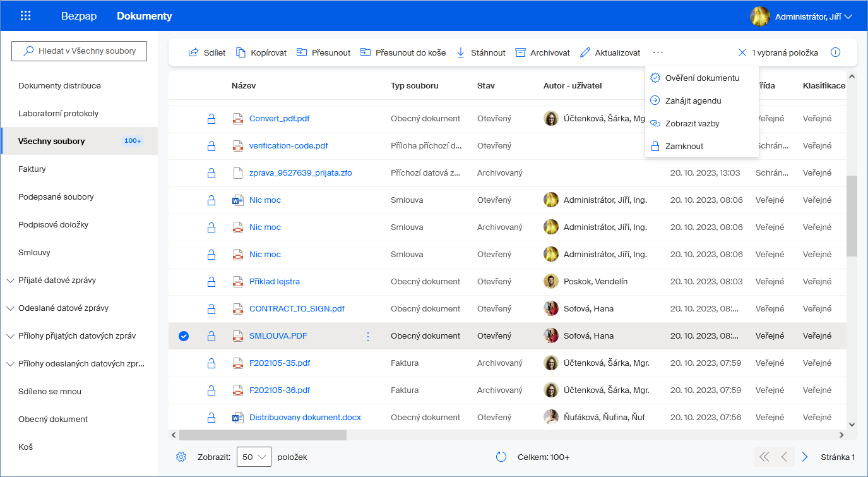Open the info circle icon in toolbar
The image size is (868, 477).
(835, 52)
